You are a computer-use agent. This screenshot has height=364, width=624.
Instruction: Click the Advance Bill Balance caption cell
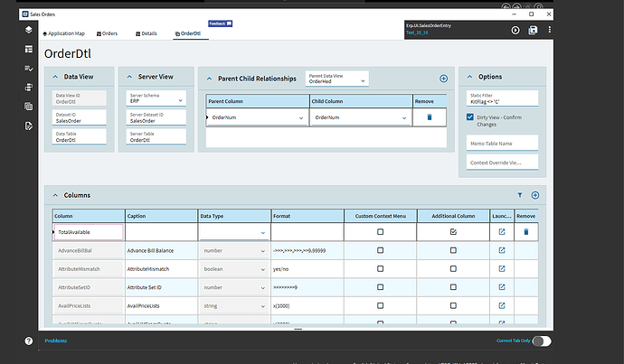(161, 251)
